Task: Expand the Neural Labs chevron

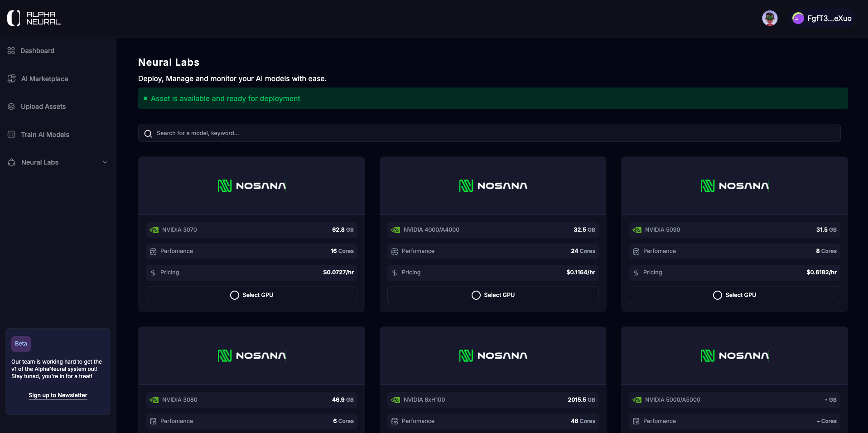Action: pos(105,162)
